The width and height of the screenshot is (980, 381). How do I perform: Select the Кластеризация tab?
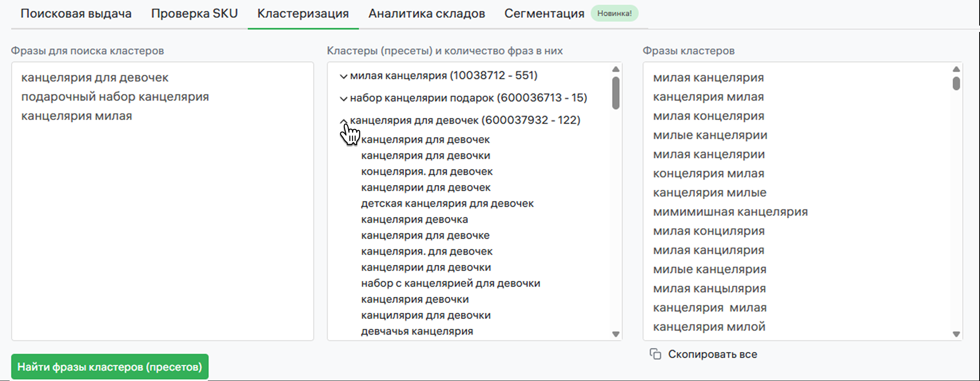click(x=303, y=14)
